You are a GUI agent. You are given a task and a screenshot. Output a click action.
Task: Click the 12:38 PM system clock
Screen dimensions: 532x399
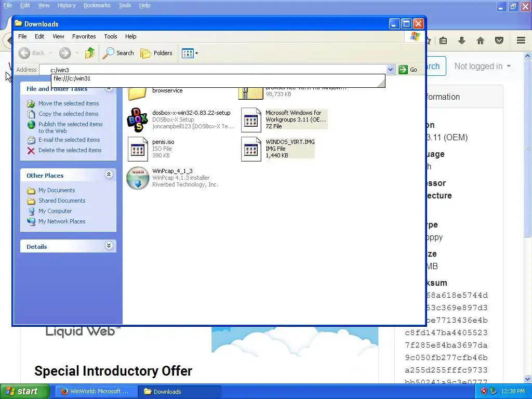click(512, 392)
